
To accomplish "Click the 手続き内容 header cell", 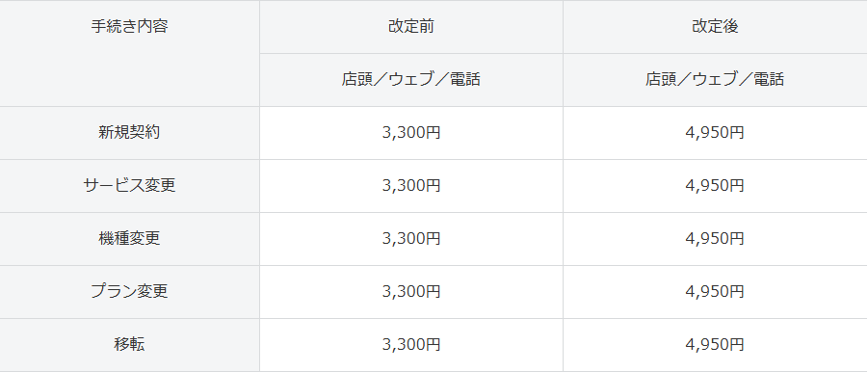I will coord(129,53).
